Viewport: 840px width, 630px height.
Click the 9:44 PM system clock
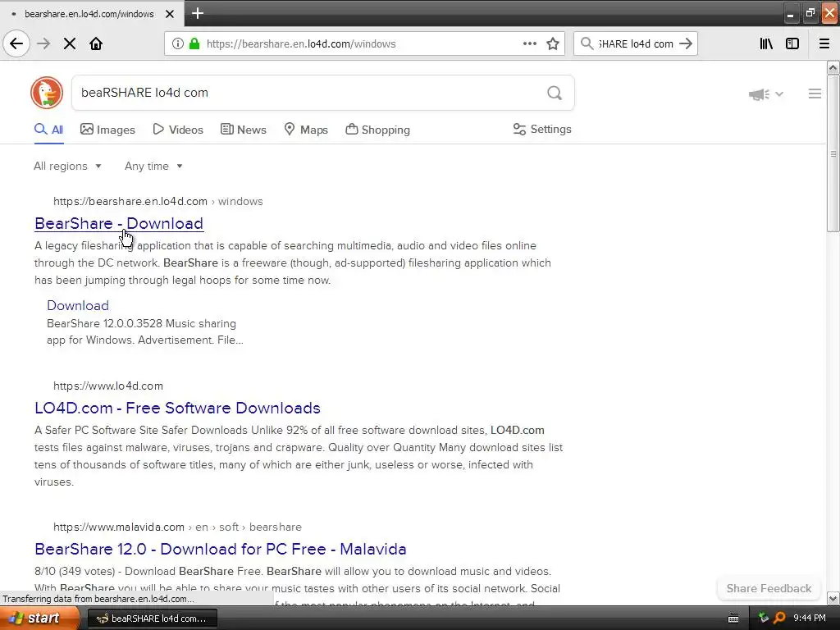[x=810, y=619]
